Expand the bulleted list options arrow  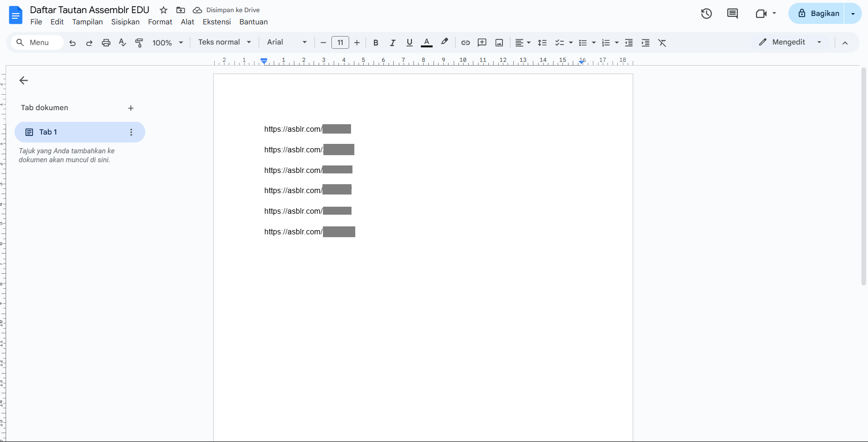[594, 43]
